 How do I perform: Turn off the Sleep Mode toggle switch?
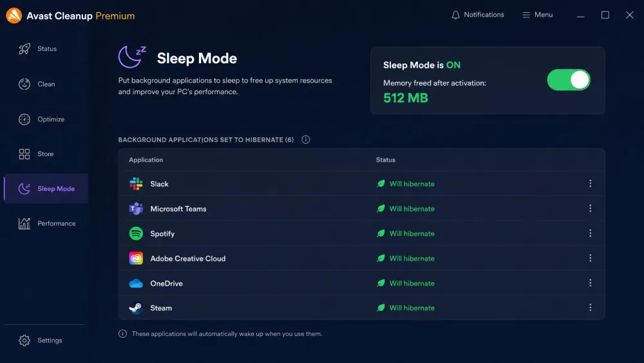pyautogui.click(x=569, y=80)
